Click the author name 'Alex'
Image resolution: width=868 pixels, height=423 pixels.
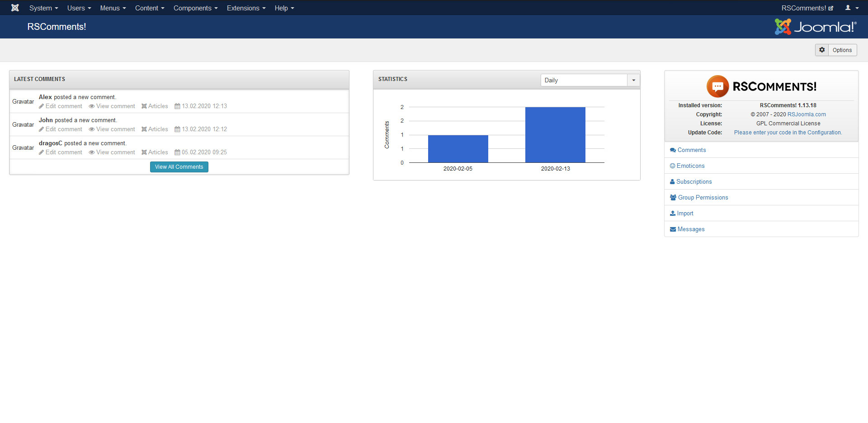[x=45, y=97]
